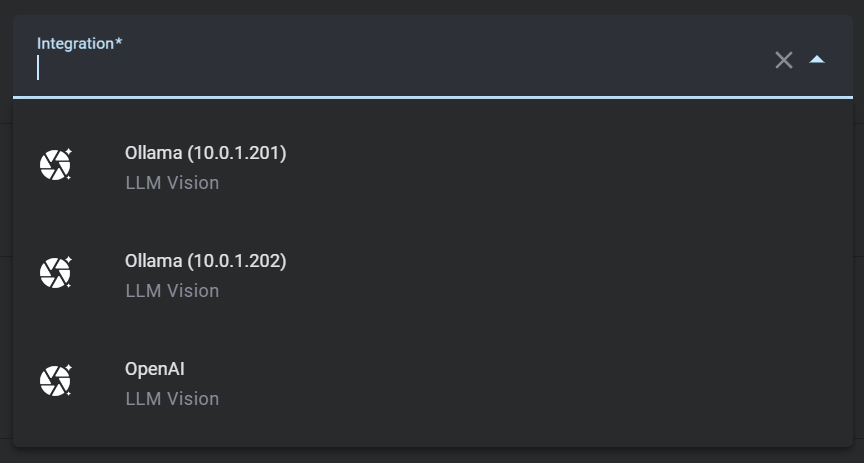
Task: Click the OpenAI title text
Action: [x=155, y=369]
